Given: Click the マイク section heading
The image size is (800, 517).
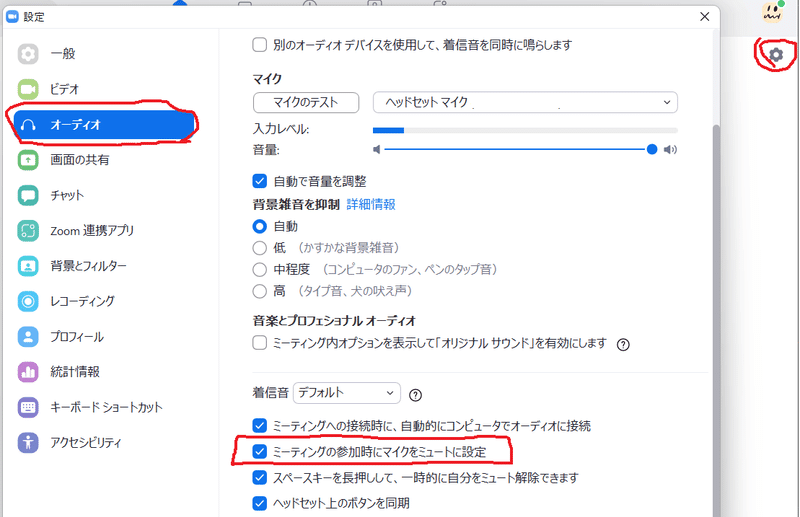Looking at the screenshot, I should click(267, 79).
